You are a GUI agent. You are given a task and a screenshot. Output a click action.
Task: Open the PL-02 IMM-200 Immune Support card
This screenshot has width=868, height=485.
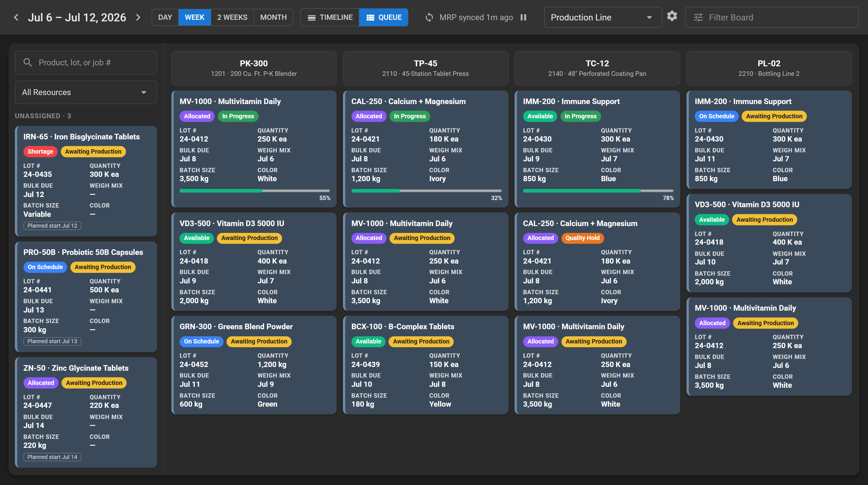point(769,140)
